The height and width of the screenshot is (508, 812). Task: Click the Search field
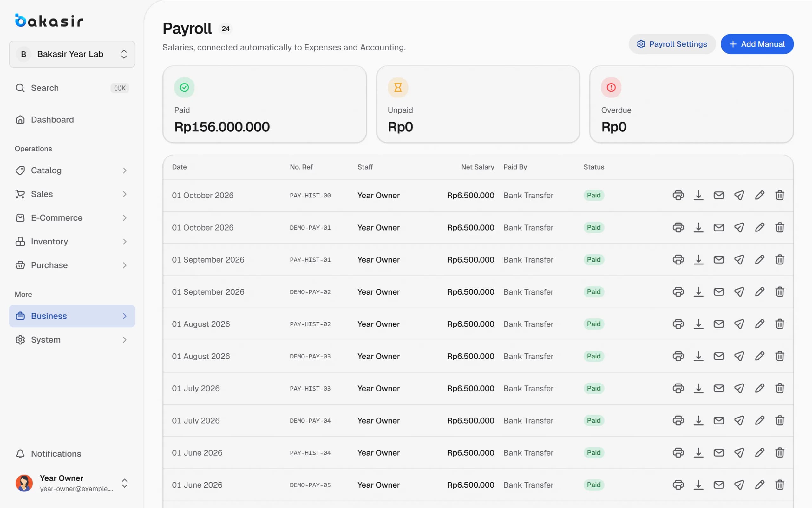(x=72, y=88)
